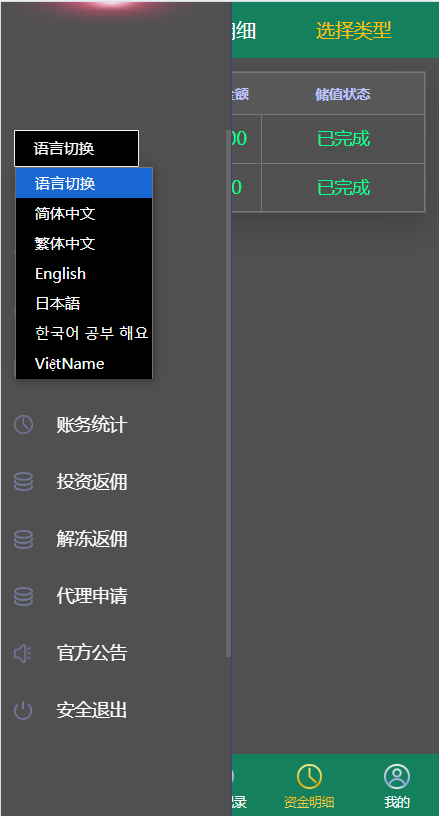
Task: Click the speaker icon next to 官方公告
Action: 23,653
